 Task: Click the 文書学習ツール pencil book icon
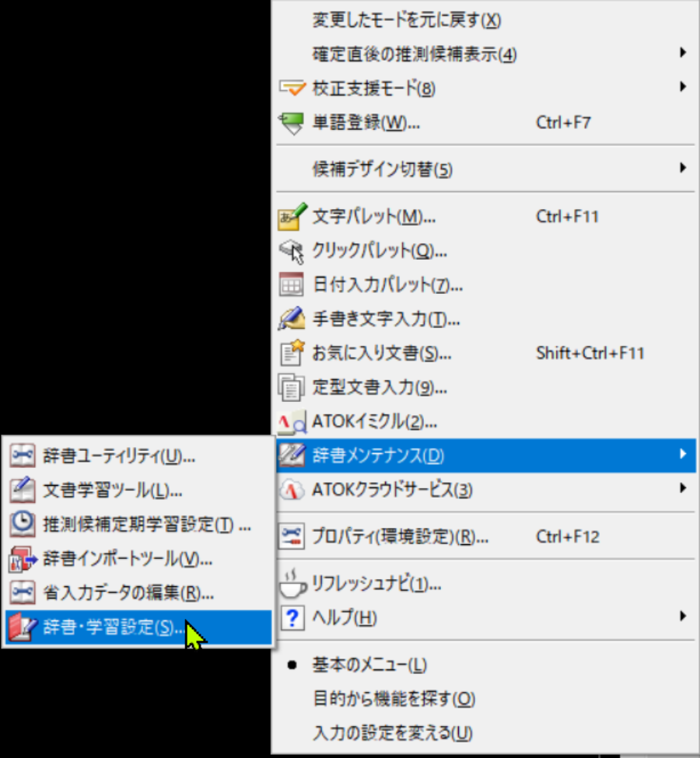(23, 490)
